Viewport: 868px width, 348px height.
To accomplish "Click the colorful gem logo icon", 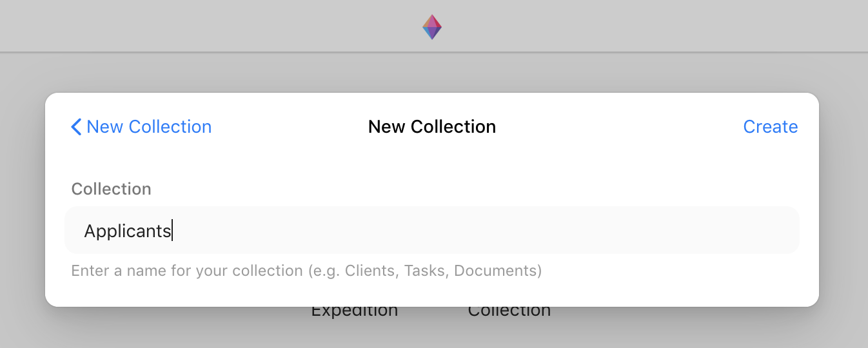I will click(x=432, y=27).
